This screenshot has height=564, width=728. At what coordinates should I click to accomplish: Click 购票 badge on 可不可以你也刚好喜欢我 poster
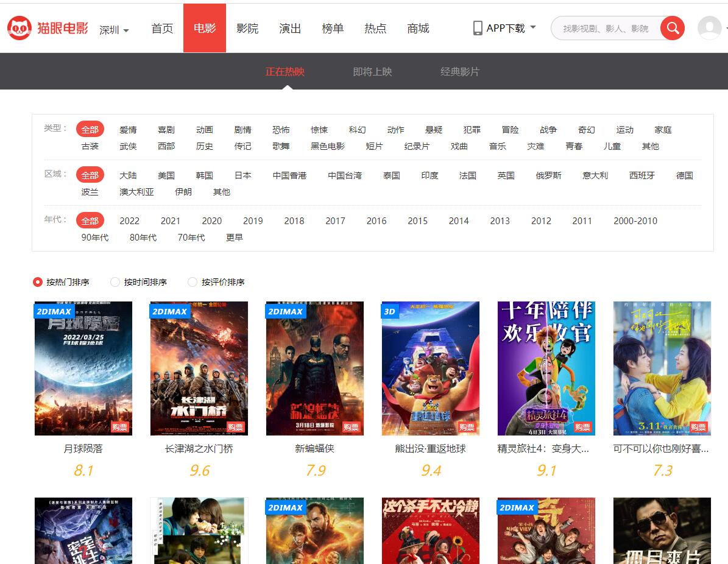coord(698,427)
